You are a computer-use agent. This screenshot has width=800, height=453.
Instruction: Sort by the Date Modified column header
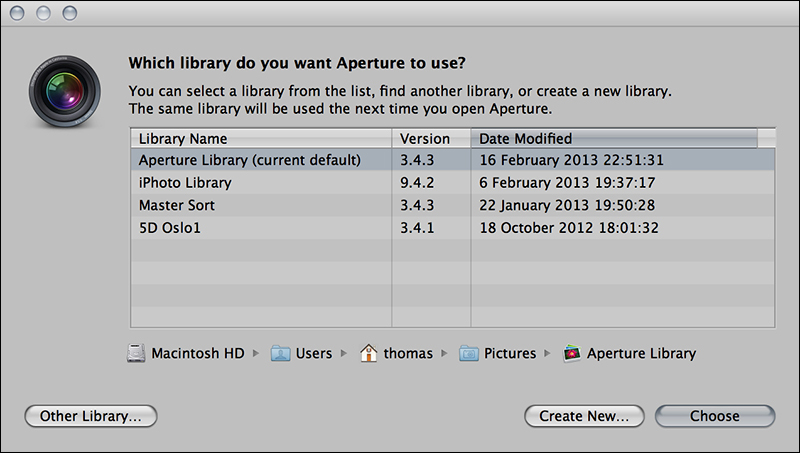[614, 139]
